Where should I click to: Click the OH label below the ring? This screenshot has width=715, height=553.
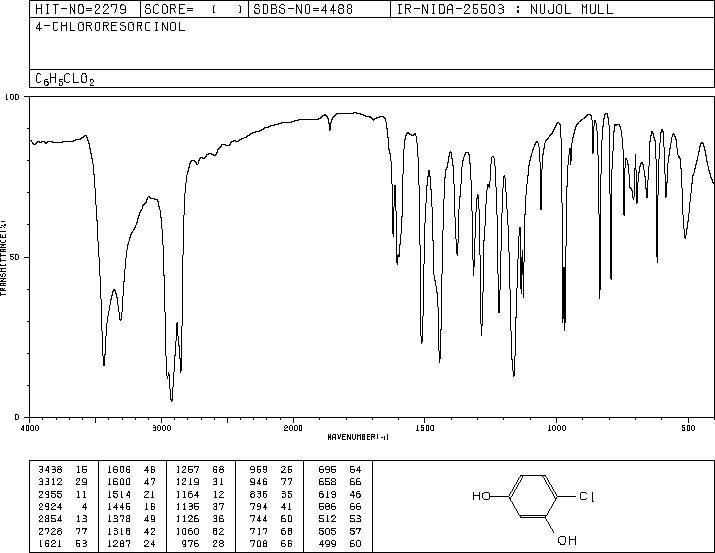coord(567,540)
